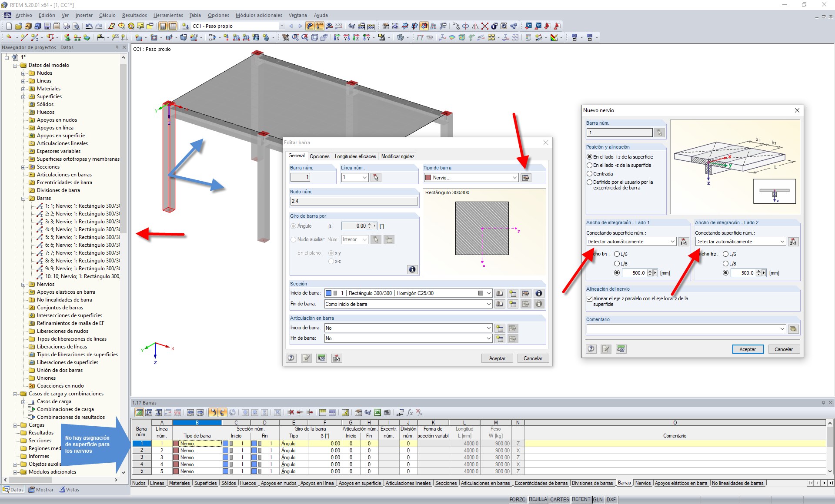Open the Resultados menu
The height and width of the screenshot is (504, 835).
pyautogui.click(x=134, y=15)
